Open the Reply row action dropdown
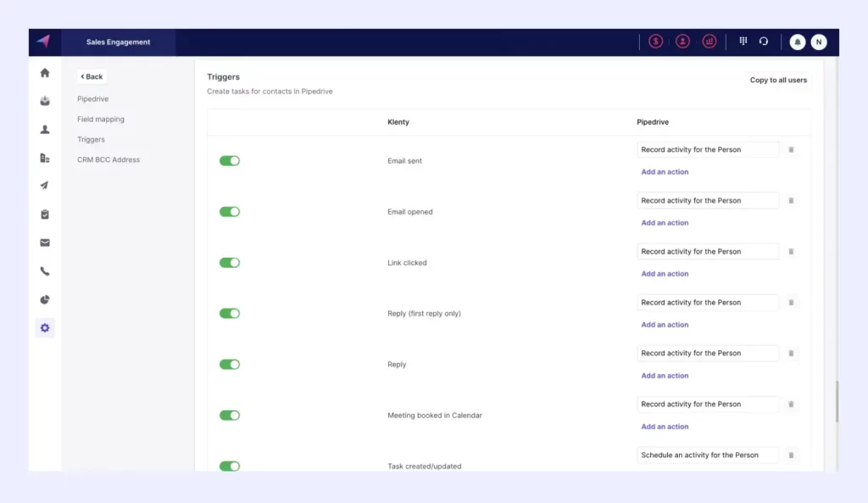The width and height of the screenshot is (868, 503). pos(708,354)
